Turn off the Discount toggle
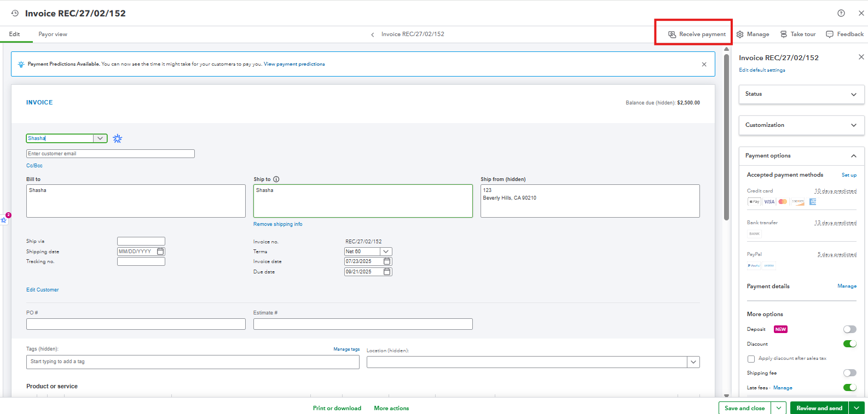The height and width of the screenshot is (414, 868). (850, 344)
